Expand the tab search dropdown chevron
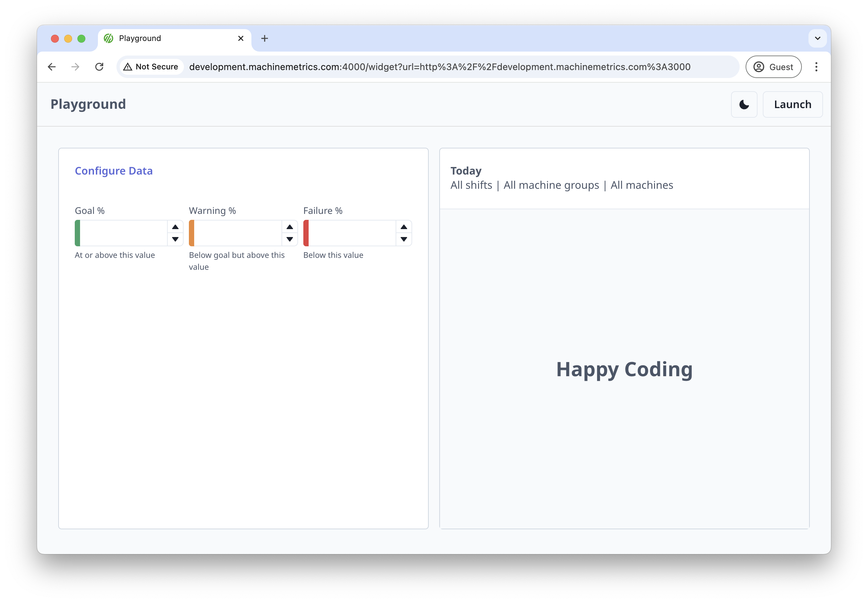868x603 pixels. coord(817,39)
